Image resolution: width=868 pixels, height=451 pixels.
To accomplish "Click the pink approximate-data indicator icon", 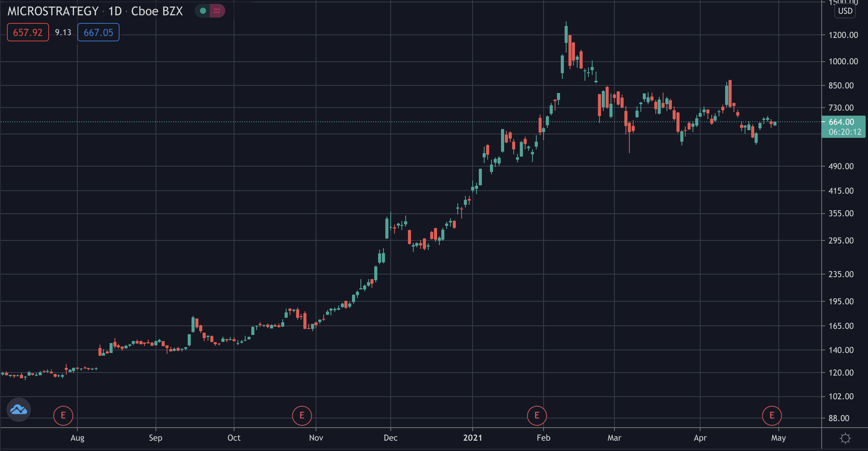I will 217,11.
